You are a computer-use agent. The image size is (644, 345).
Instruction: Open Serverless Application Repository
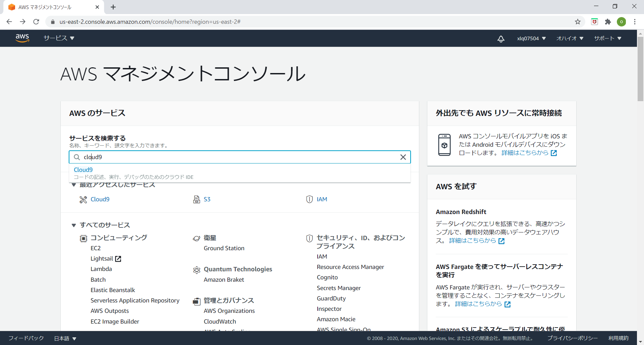pyautogui.click(x=135, y=301)
